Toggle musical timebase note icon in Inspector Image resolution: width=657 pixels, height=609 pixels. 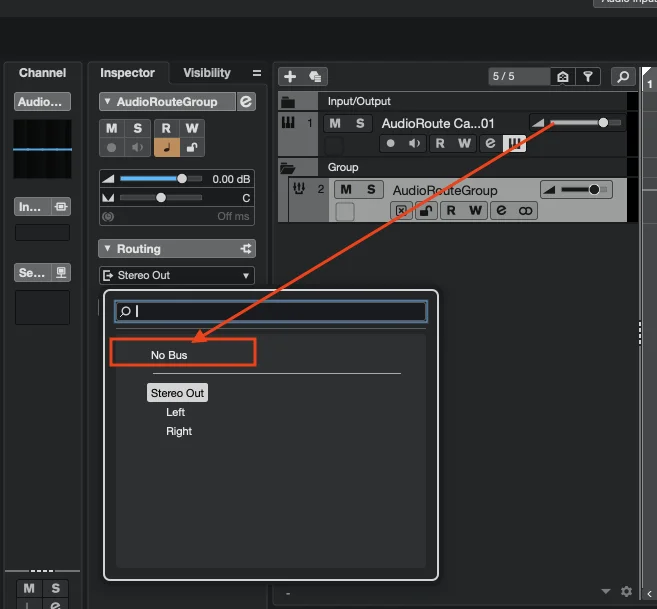tap(167, 147)
